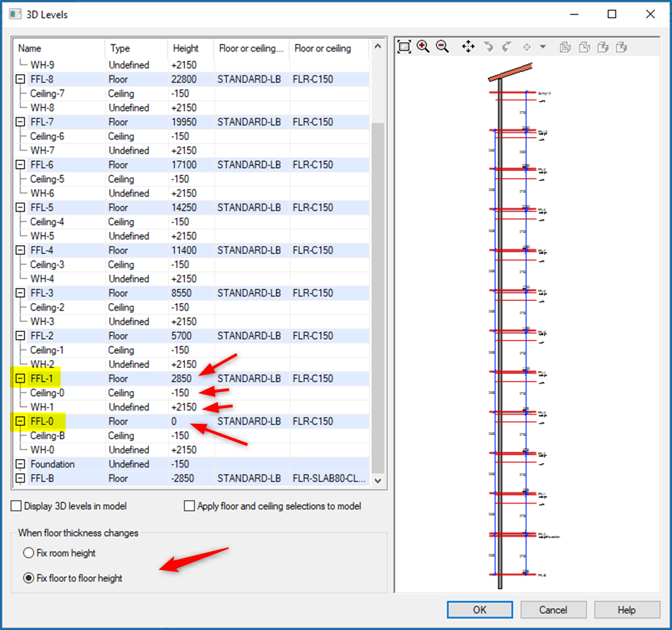Activate the Zoom In magnifier tool
The image size is (672, 630).
[424, 47]
